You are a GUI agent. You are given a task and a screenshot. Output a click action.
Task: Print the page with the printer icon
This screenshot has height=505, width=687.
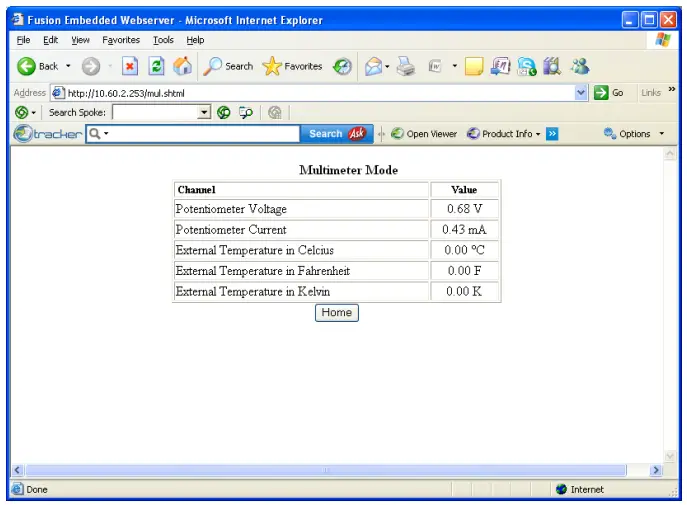tap(406, 67)
